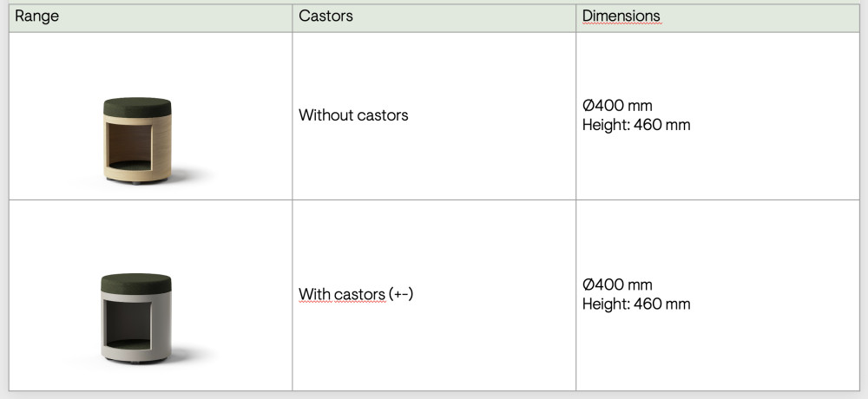Click the green cushion on the wooden stool
This screenshot has height=399, width=868.
coord(137,106)
